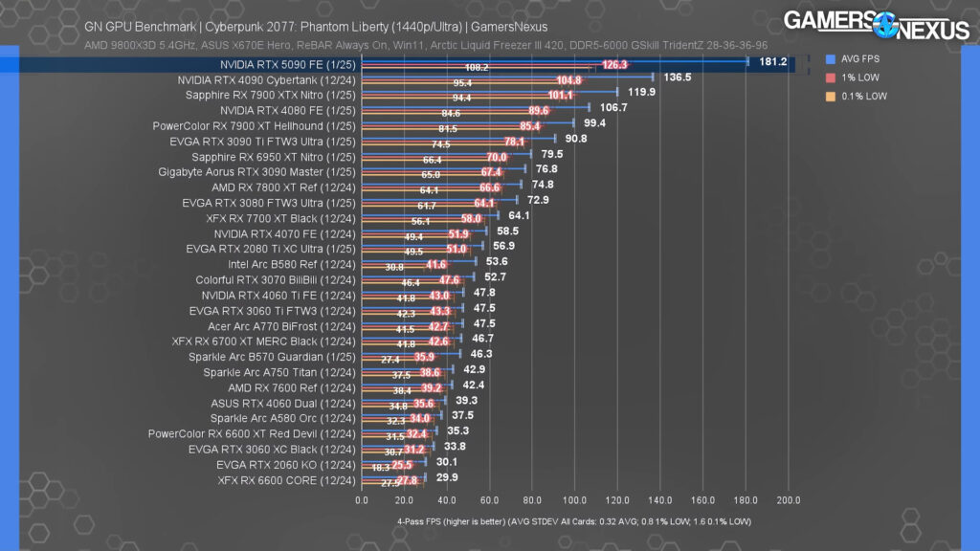
Task: Select the 'Sapphire RX 6950 XT Nitro (1/25)' label
Action: tap(274, 158)
